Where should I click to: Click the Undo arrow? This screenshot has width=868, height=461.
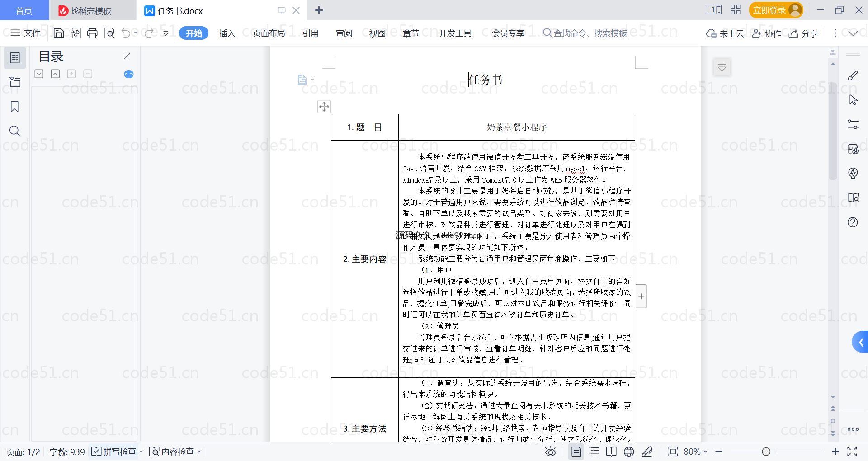coord(126,33)
